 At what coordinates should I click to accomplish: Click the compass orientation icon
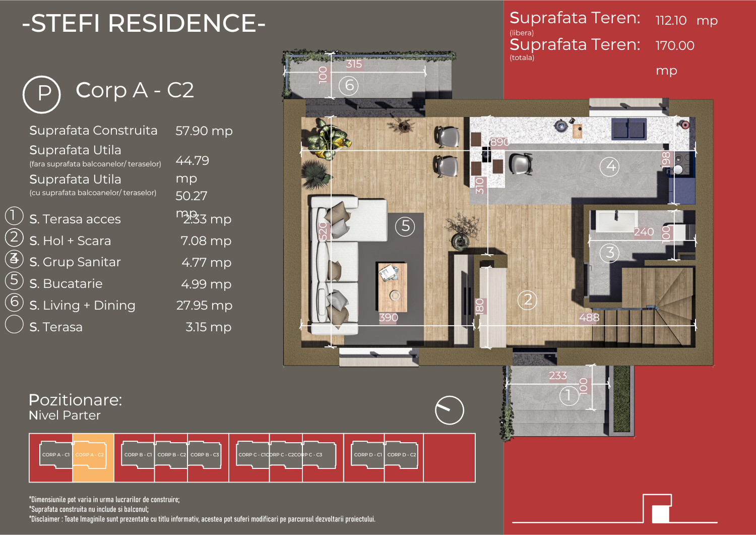click(x=449, y=410)
